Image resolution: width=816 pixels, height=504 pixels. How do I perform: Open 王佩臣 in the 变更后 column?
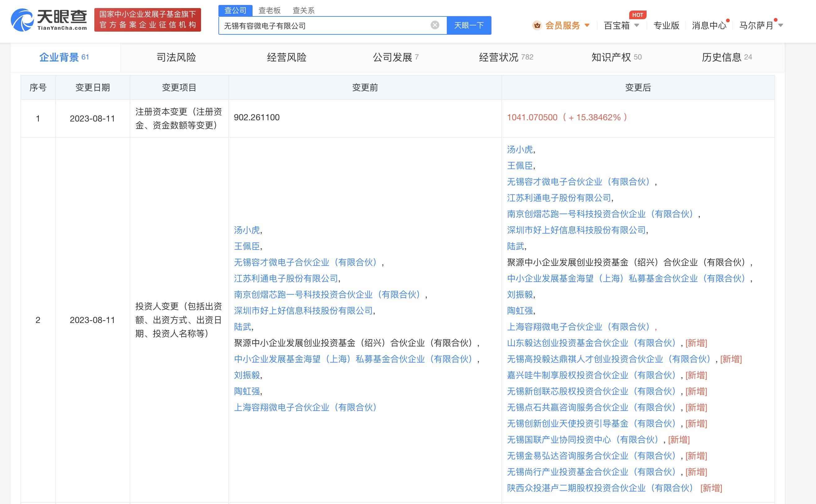520,166
